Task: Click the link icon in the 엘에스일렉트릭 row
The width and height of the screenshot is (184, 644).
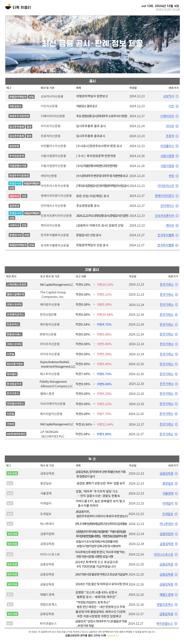Action: pos(177,295)
